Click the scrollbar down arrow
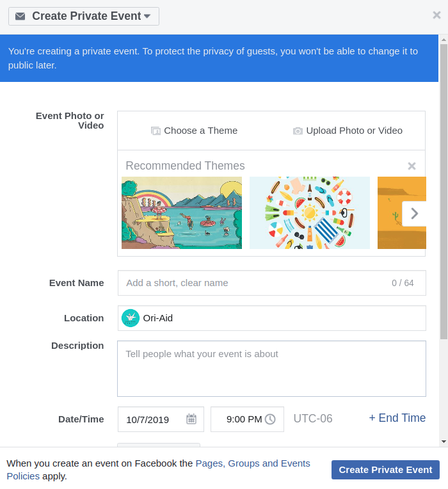Viewport: 448px width, 489px height. [x=444, y=441]
